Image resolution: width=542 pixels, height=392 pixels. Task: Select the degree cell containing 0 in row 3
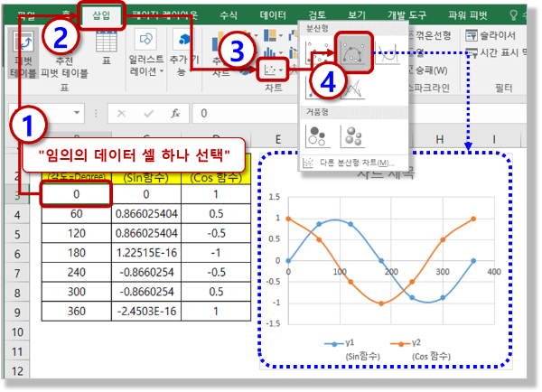[77, 194]
